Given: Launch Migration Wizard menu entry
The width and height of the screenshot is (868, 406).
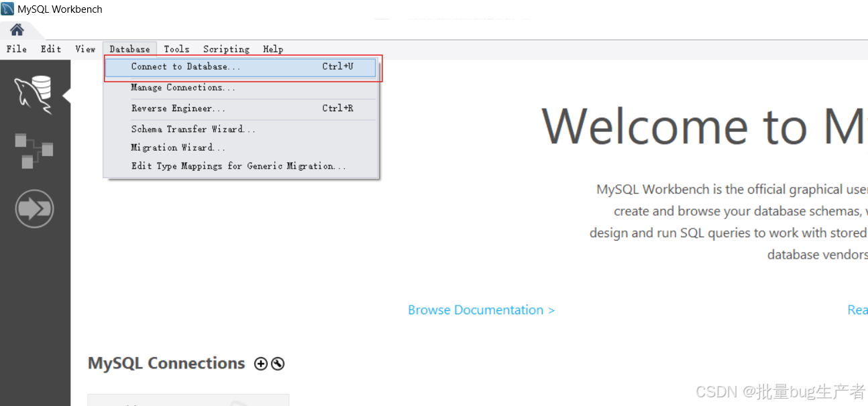Looking at the screenshot, I should pyautogui.click(x=241, y=147).
